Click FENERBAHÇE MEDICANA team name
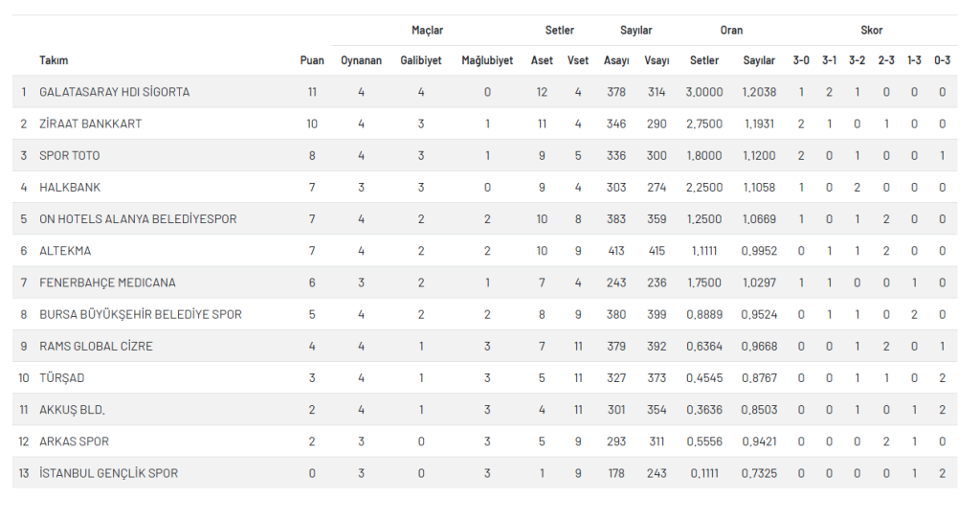Screen dimensions: 980x520 (107, 283)
